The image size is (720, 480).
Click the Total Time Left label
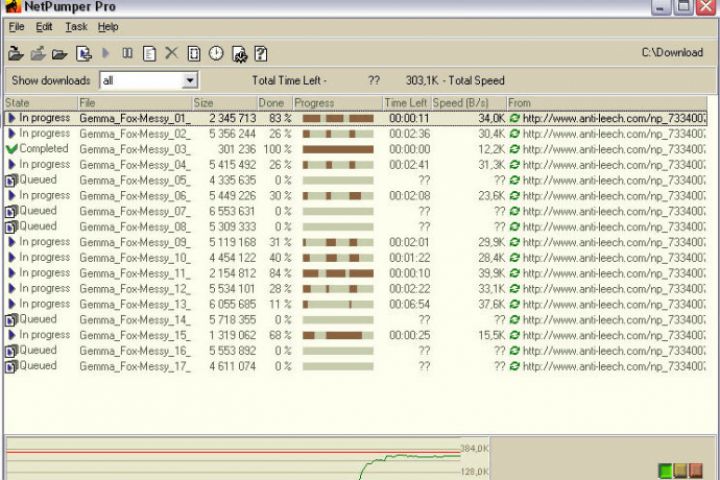289,81
